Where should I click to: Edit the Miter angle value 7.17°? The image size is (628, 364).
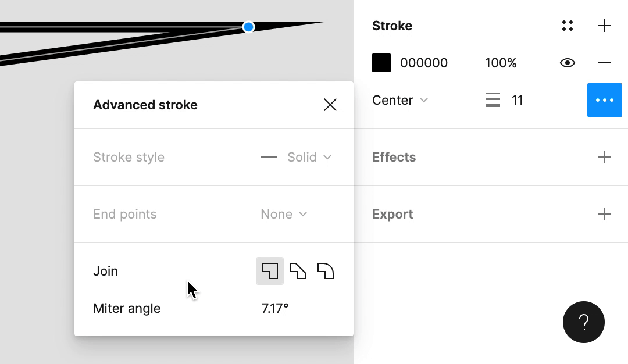(275, 308)
